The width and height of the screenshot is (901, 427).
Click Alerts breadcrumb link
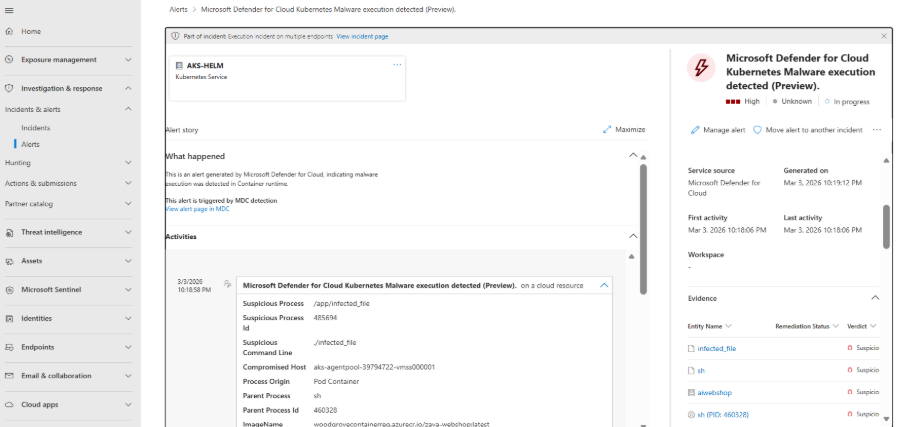[x=178, y=10]
